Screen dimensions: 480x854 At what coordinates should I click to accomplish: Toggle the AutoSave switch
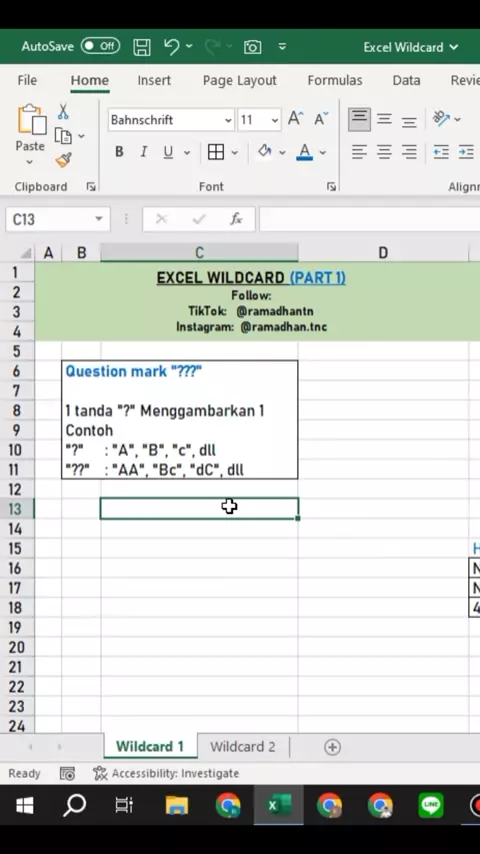100,46
